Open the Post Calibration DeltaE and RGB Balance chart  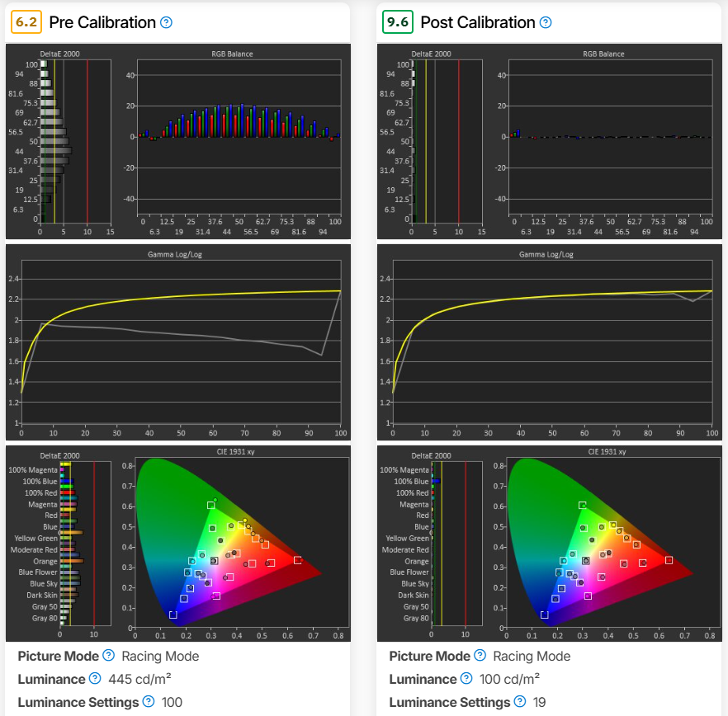(549, 142)
